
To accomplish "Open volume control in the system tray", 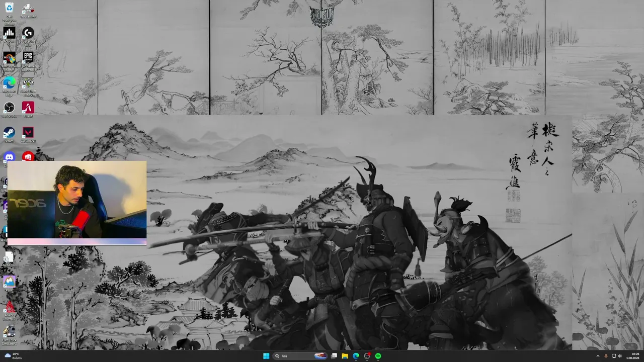I will (x=620, y=356).
